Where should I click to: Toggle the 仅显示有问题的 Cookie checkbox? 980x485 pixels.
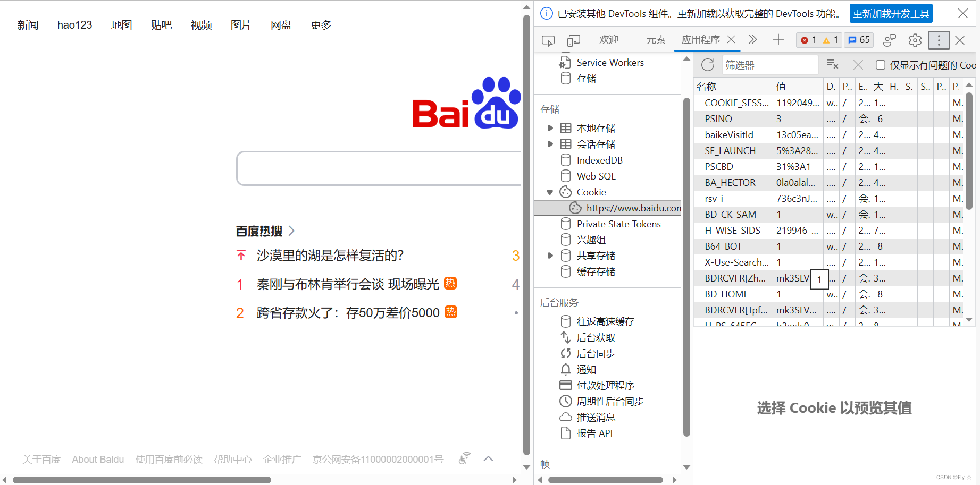pyautogui.click(x=881, y=65)
